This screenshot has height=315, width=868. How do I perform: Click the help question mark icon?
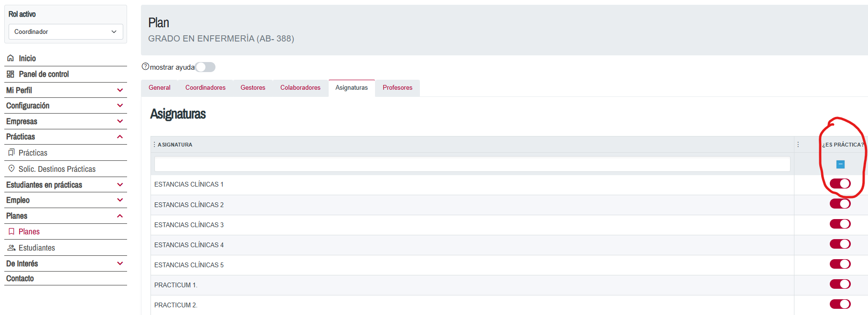[x=145, y=67]
